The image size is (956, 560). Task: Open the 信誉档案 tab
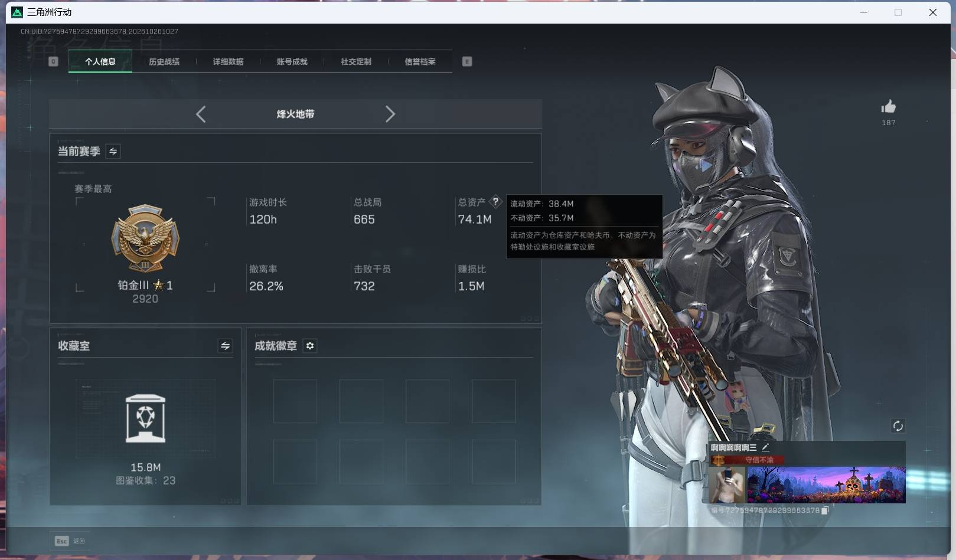(x=420, y=61)
